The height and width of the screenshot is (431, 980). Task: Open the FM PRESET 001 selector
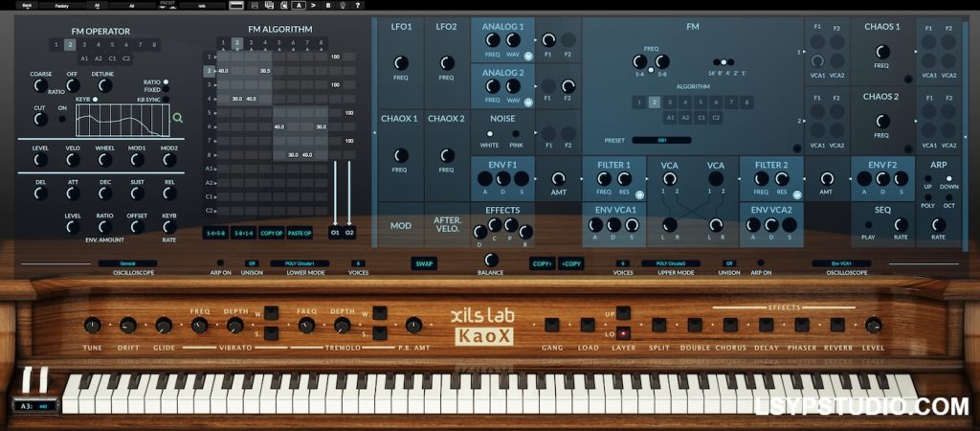click(661, 140)
